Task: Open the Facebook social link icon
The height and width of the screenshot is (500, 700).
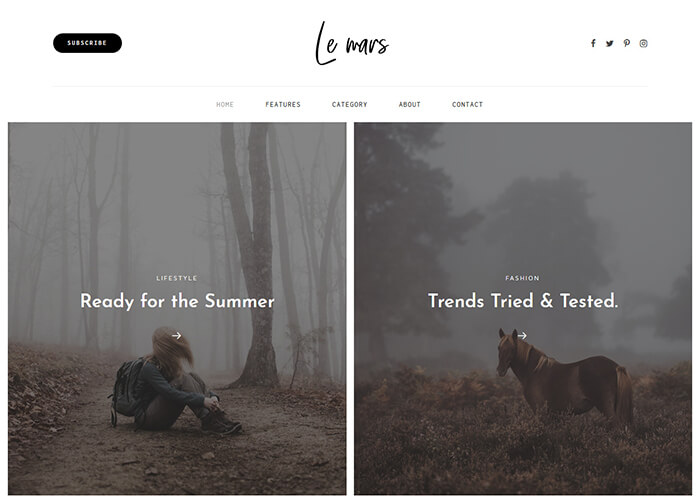Action: (593, 43)
